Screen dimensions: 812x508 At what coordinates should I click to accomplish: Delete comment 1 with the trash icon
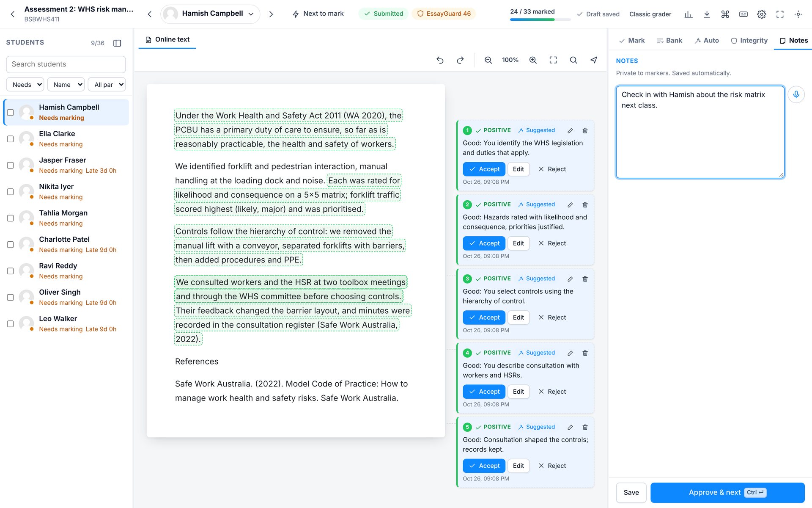point(585,130)
